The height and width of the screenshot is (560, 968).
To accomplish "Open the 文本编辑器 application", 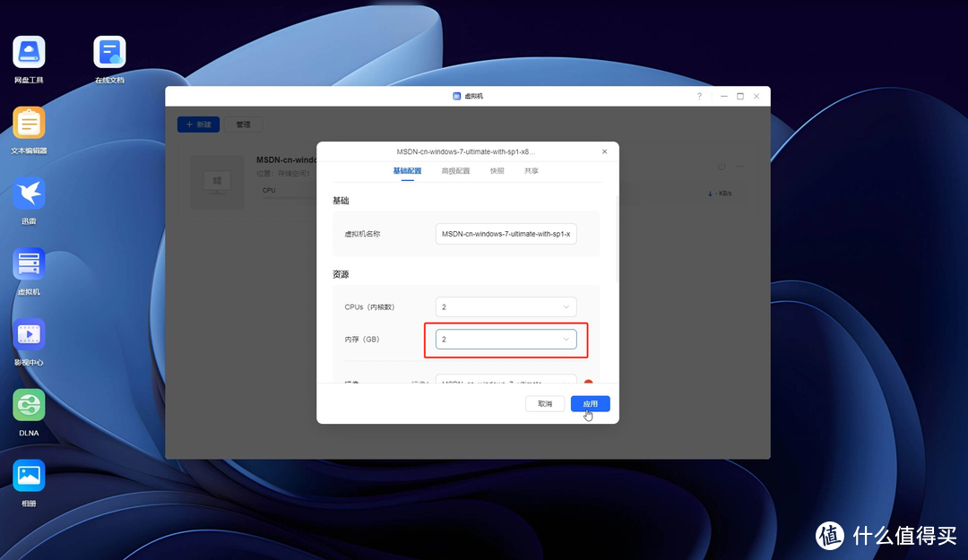I will (28, 123).
